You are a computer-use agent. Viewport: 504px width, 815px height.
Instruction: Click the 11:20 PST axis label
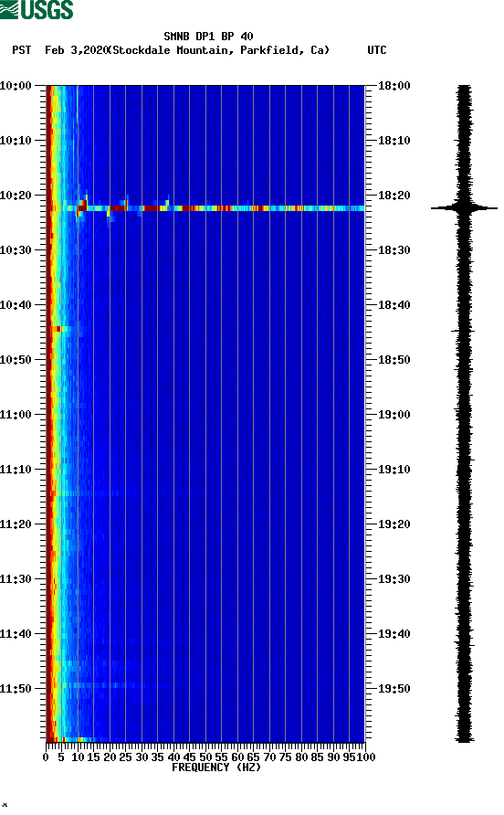(16, 524)
